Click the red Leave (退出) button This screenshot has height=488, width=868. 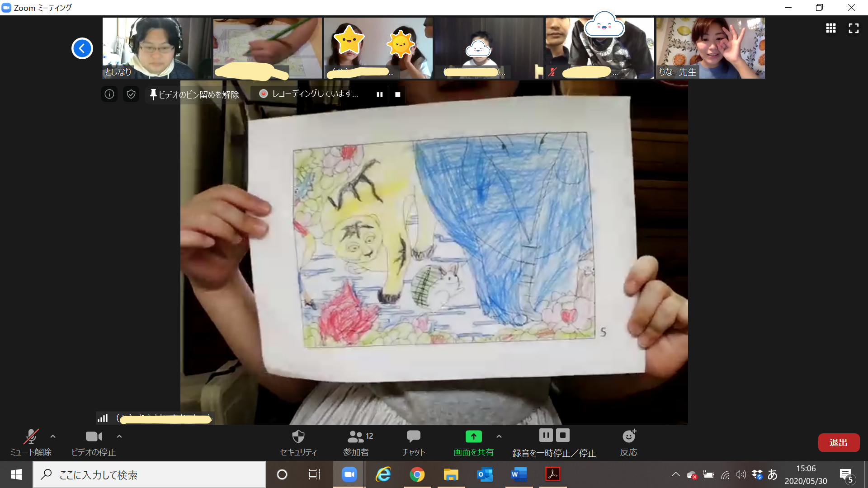coord(838,442)
